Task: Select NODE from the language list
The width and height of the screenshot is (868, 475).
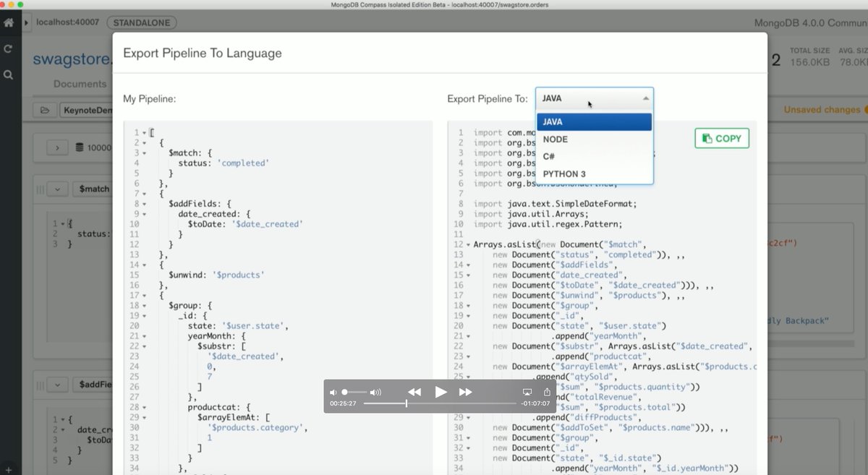Action: click(x=594, y=139)
